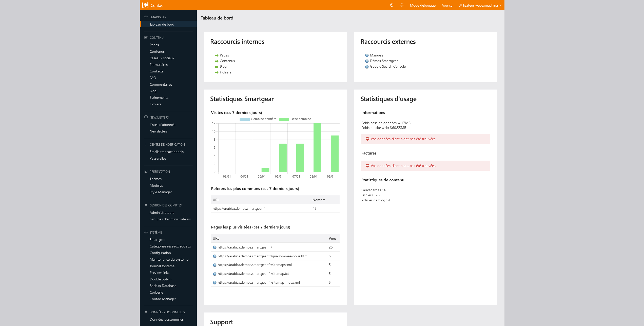Click the Contenu section edit icon

tap(146, 37)
